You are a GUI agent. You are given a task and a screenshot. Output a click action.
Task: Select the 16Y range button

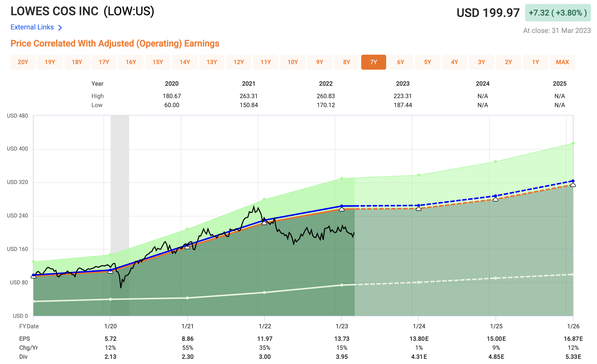click(131, 62)
